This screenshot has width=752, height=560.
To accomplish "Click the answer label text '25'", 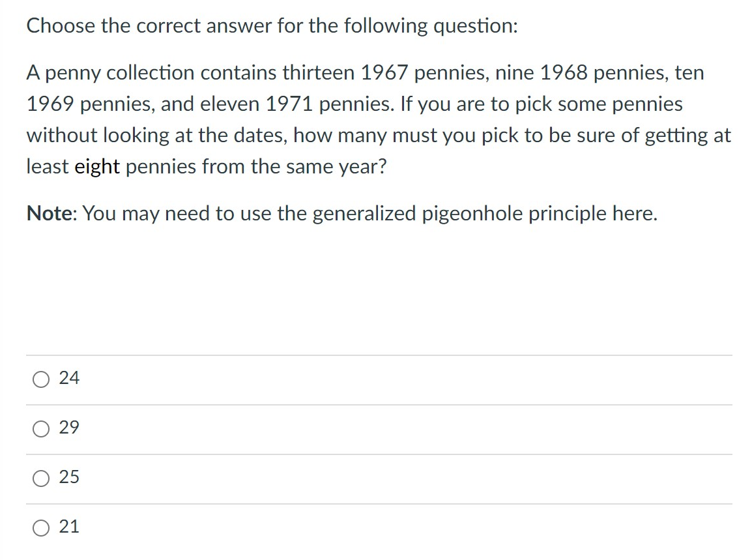I will coord(69,477).
